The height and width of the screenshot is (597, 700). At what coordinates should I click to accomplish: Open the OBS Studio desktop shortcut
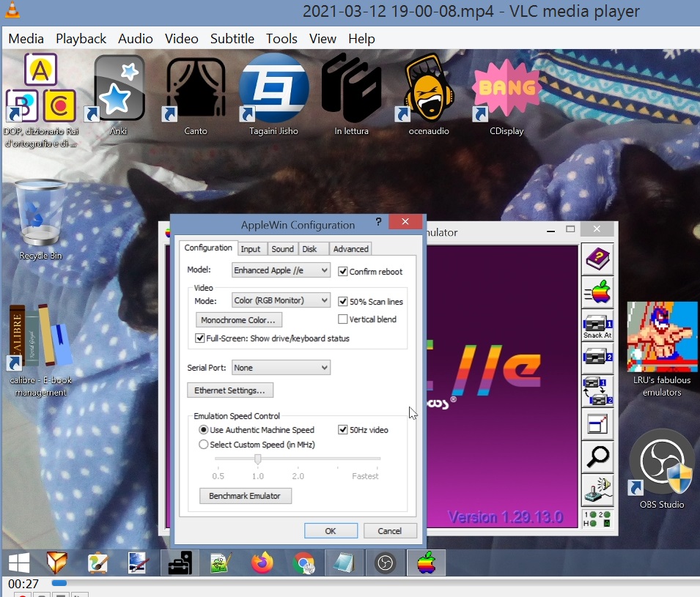click(x=661, y=469)
